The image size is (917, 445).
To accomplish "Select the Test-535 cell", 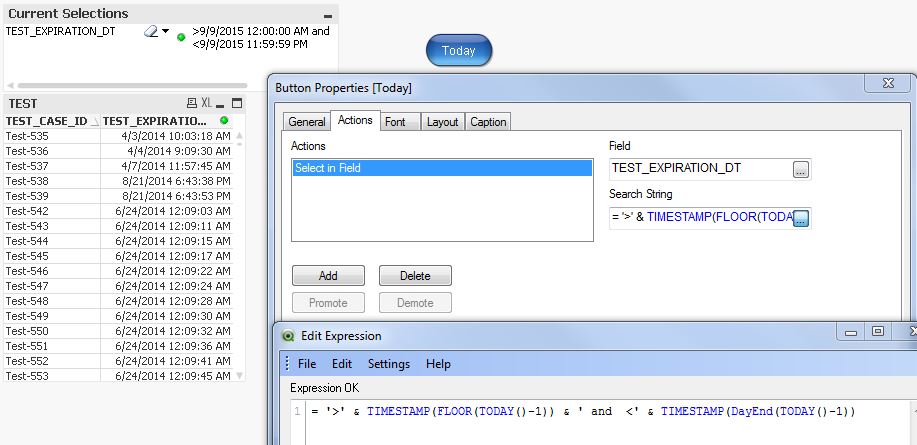I will tap(52, 136).
